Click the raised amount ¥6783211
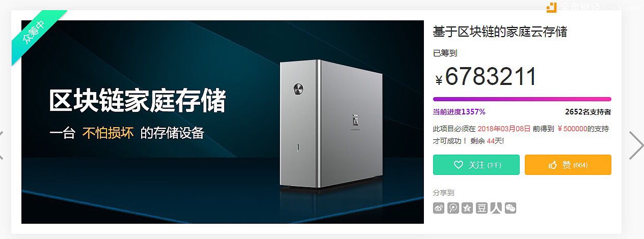This screenshot has height=239, width=644. tap(486, 77)
